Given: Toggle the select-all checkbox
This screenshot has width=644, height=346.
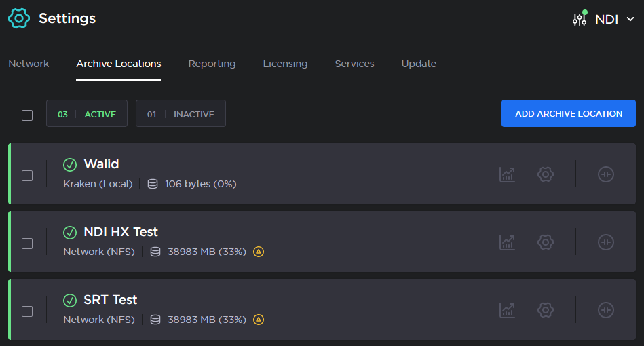Looking at the screenshot, I should [27, 115].
